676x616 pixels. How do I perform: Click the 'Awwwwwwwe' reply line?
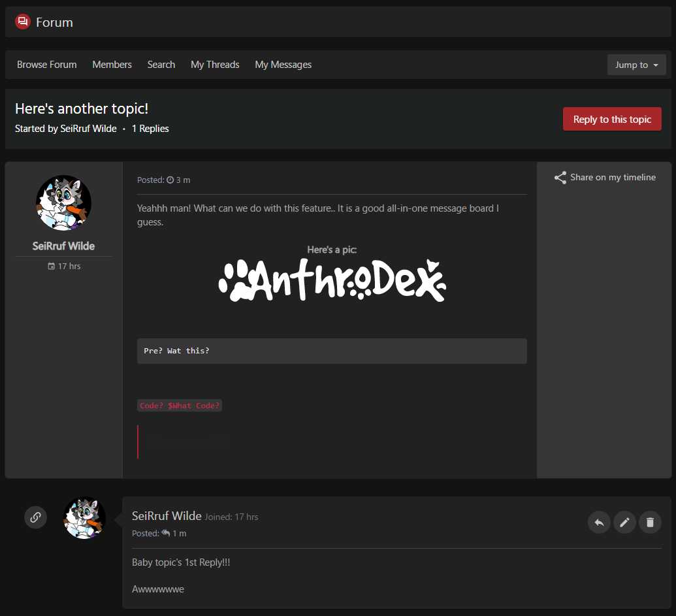tap(158, 589)
